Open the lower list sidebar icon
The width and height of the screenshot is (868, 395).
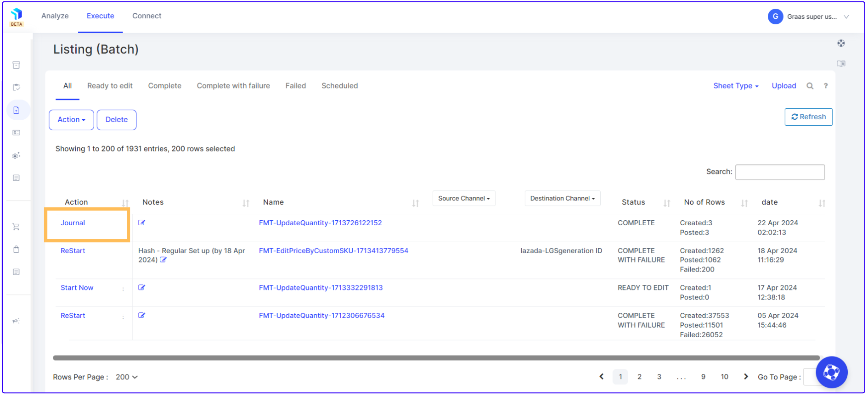click(16, 272)
